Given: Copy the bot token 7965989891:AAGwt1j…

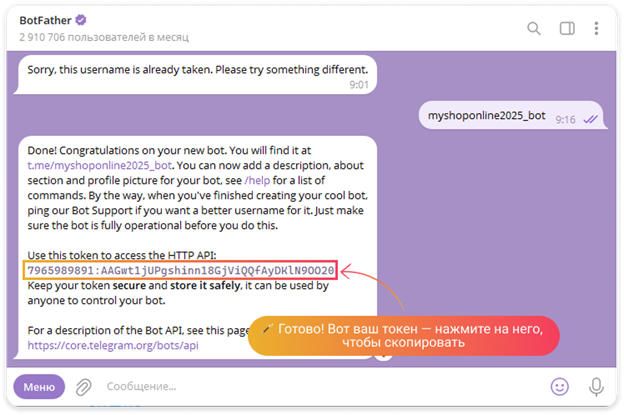Looking at the screenshot, I should (x=180, y=270).
